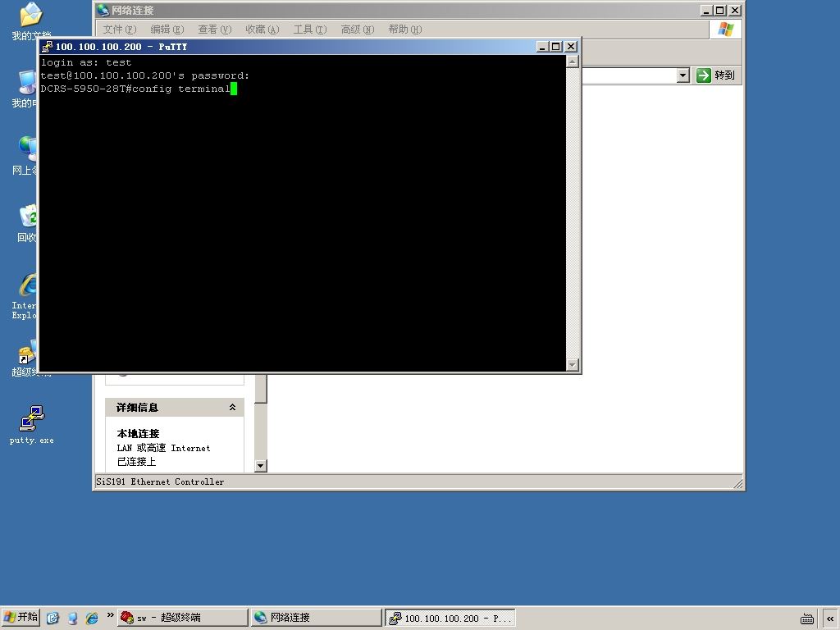The width and height of the screenshot is (840, 630).
Task: Launch Internet Explorer from quick launch
Action: (92, 619)
